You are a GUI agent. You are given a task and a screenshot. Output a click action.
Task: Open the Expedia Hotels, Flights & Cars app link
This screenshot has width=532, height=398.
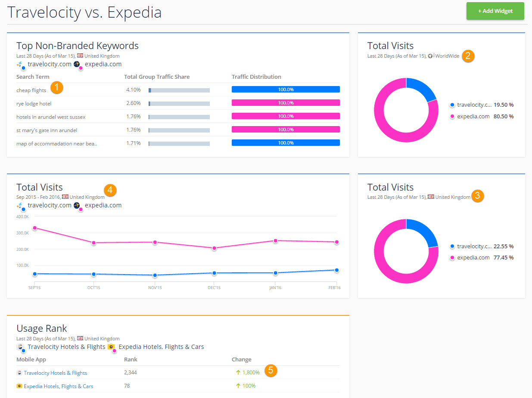(59, 386)
